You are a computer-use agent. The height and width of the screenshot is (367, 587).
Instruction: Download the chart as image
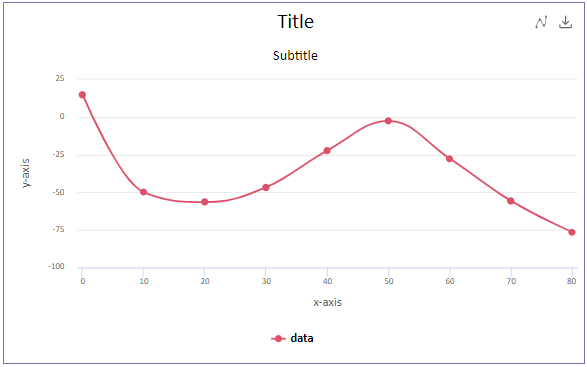566,22
